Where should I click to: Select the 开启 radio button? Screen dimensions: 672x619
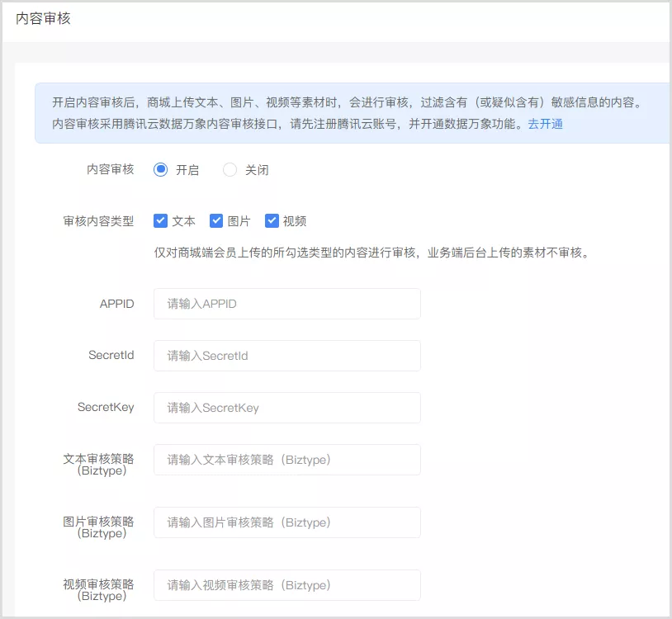coord(161,170)
